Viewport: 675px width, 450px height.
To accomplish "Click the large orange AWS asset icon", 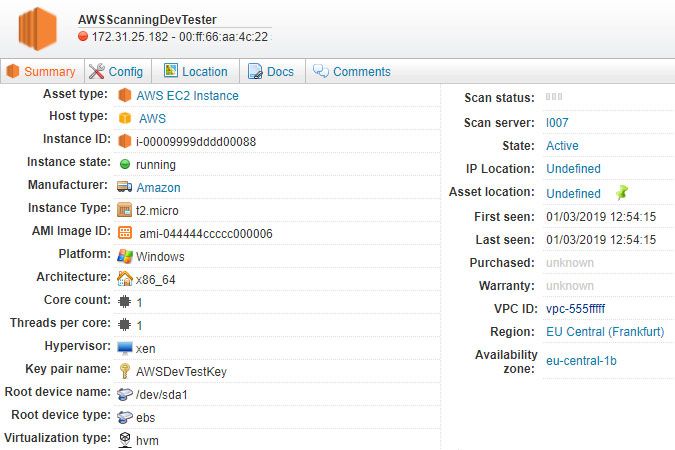I will (37, 29).
